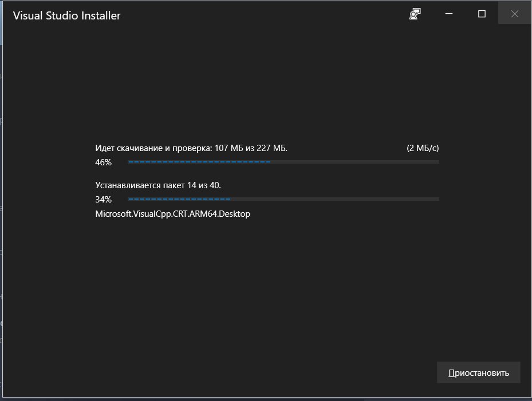The height and width of the screenshot is (401, 532).
Task: Select the text Устанавливается пакет 14 из 40
Action: (x=158, y=185)
